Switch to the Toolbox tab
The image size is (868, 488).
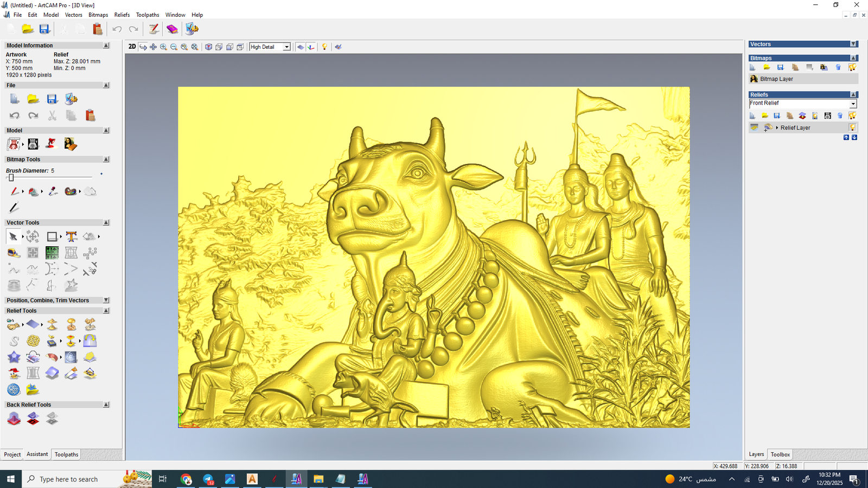780,454
